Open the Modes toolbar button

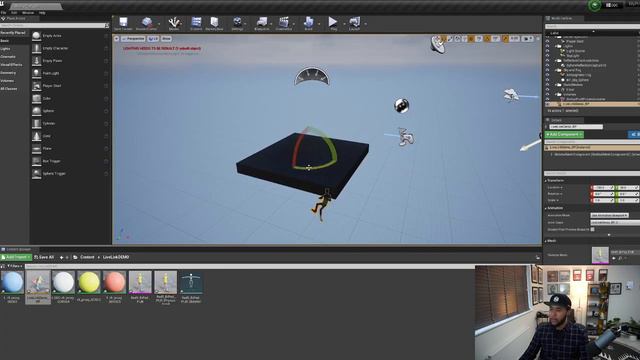tap(174, 24)
